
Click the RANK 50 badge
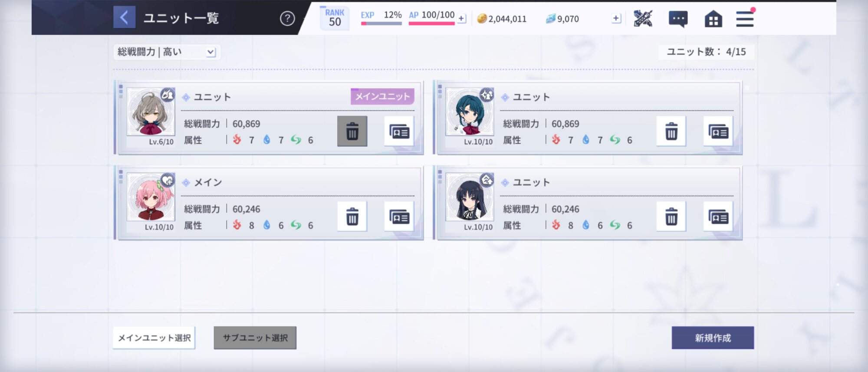pos(335,18)
